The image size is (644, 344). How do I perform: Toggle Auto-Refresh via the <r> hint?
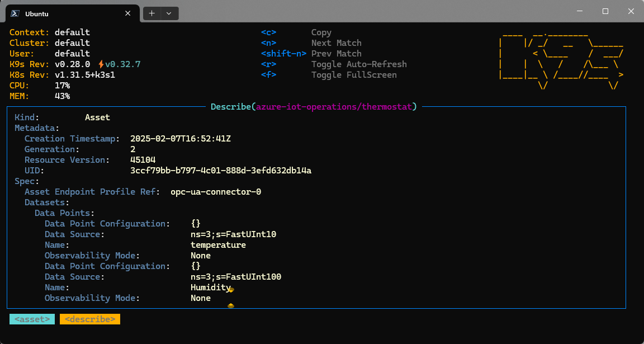point(268,64)
